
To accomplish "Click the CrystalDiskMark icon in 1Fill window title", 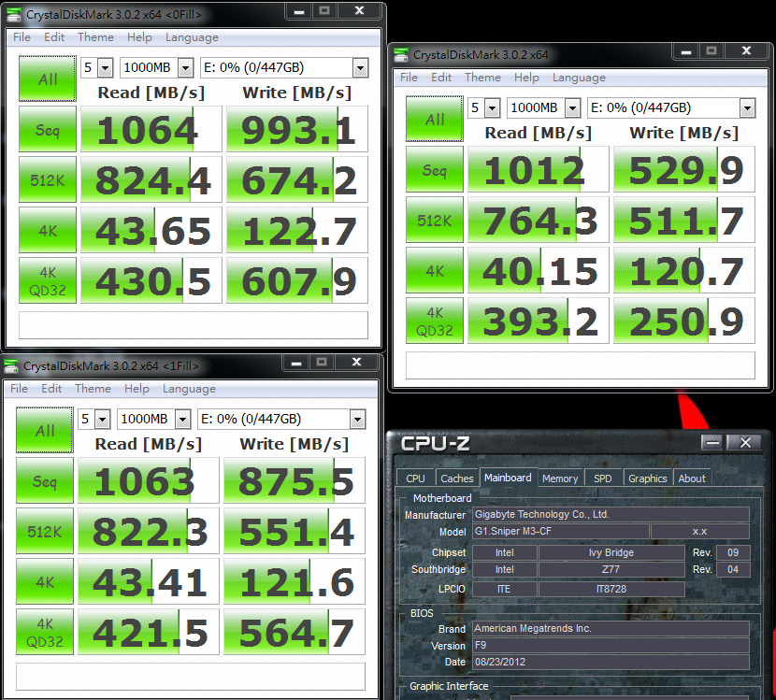I will (x=11, y=366).
